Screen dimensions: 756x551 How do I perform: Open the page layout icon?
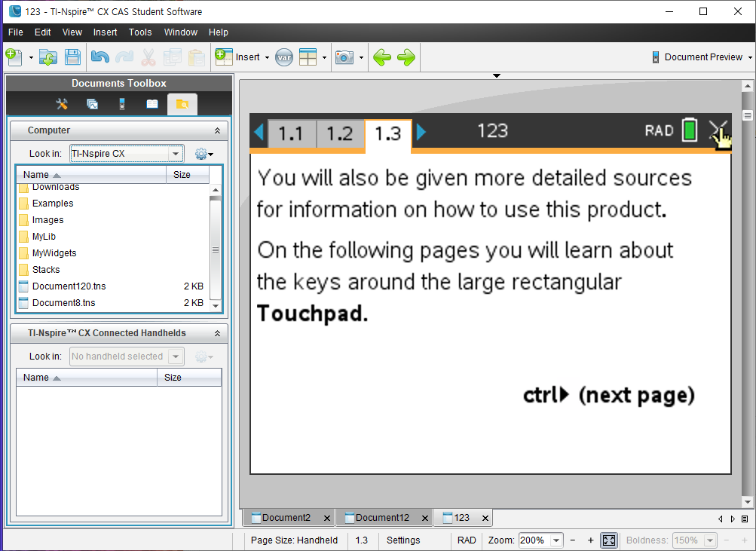pyautogui.click(x=308, y=57)
